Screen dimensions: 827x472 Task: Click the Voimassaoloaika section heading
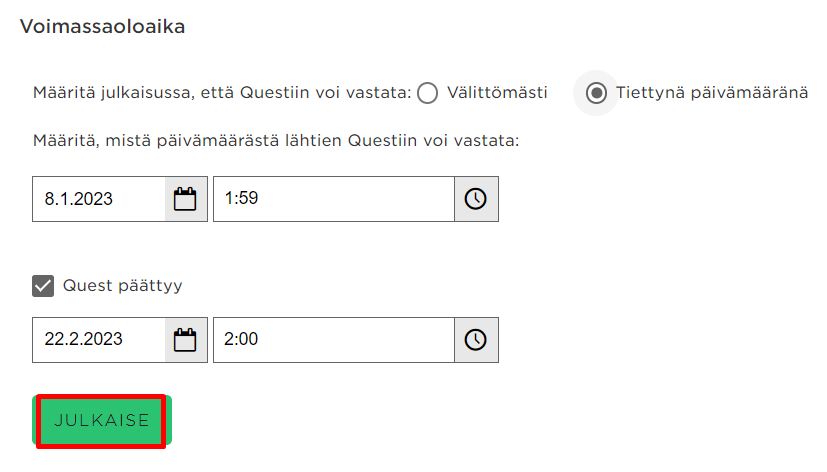102,26
